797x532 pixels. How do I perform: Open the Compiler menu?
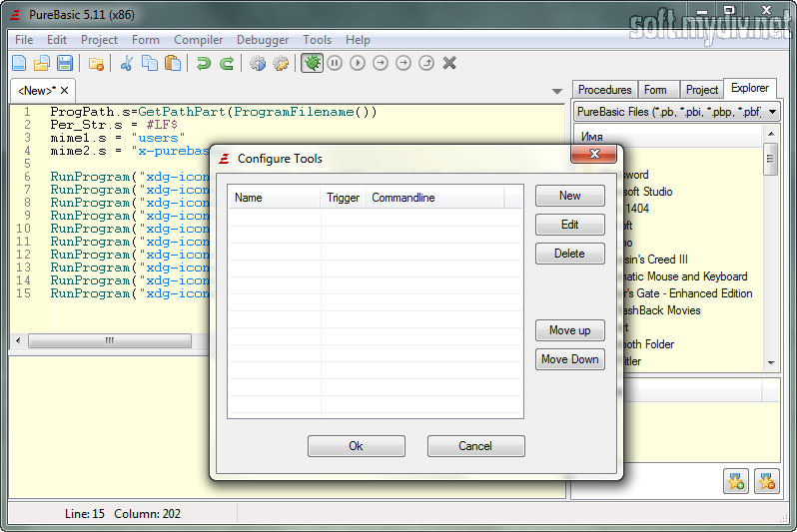198,40
